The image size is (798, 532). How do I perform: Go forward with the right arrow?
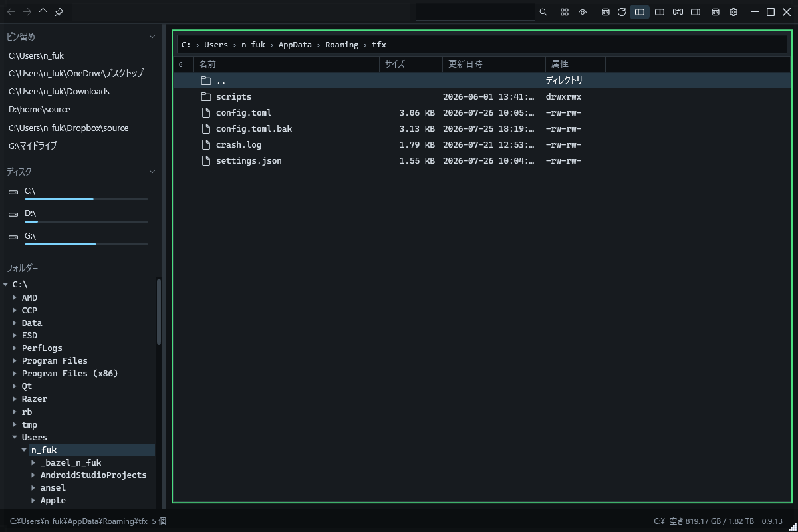27,12
